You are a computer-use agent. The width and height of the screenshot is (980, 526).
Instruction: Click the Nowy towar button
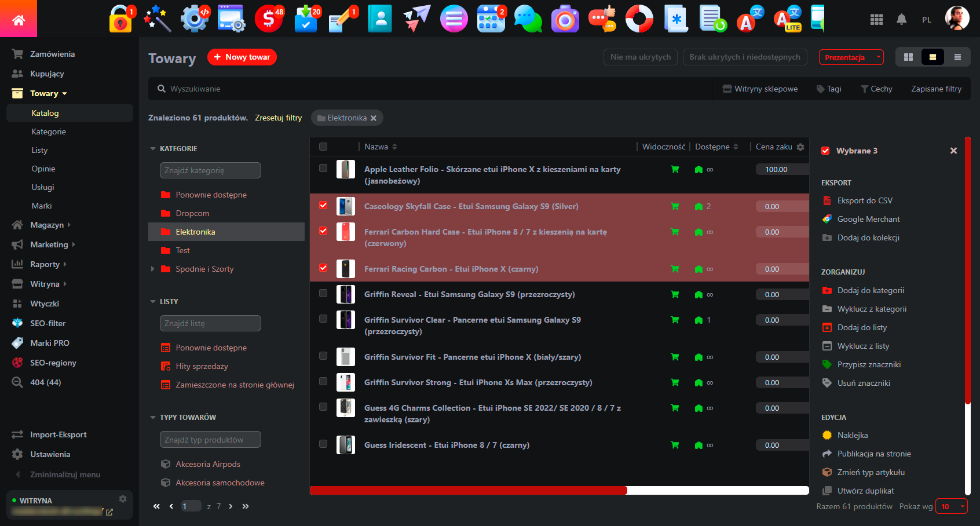(x=242, y=57)
